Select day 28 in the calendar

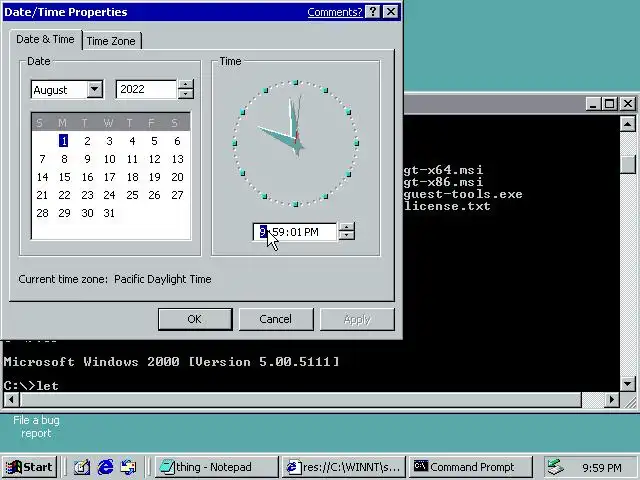(42, 213)
